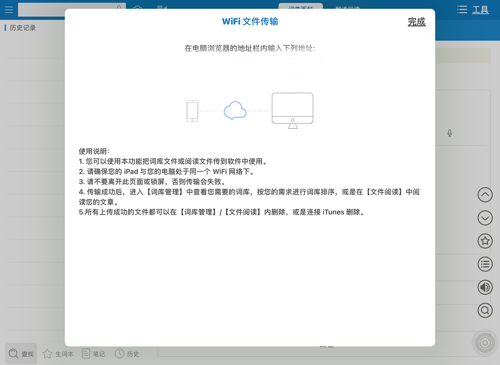
Task: Open the list circle button
Action: click(x=485, y=264)
